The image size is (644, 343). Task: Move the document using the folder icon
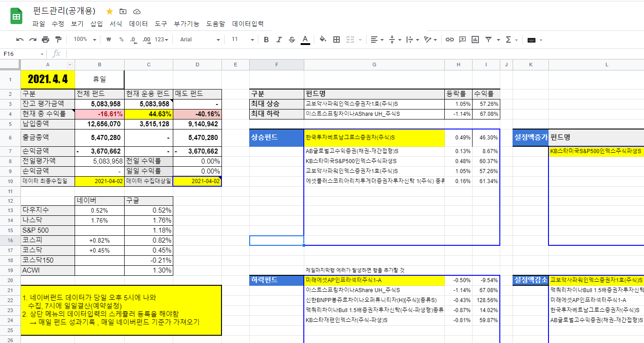(123, 11)
